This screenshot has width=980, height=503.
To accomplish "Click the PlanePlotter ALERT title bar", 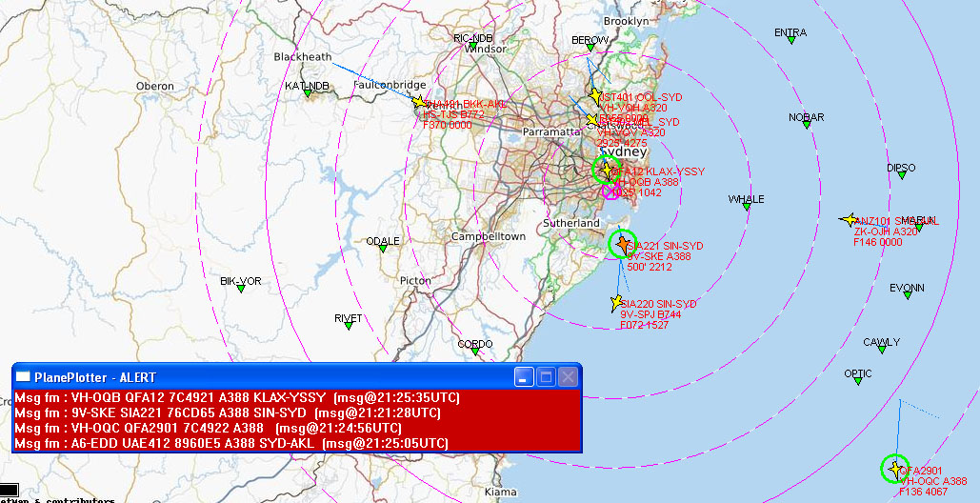I will pos(297,377).
